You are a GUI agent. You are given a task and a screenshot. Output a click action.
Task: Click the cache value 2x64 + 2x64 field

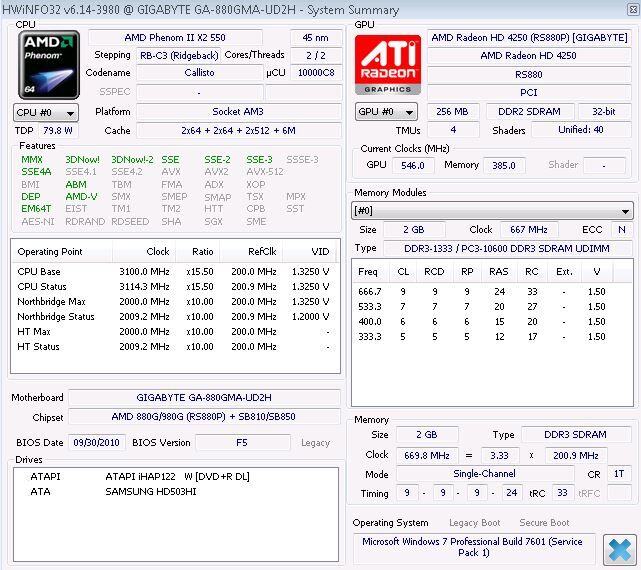coord(238,131)
